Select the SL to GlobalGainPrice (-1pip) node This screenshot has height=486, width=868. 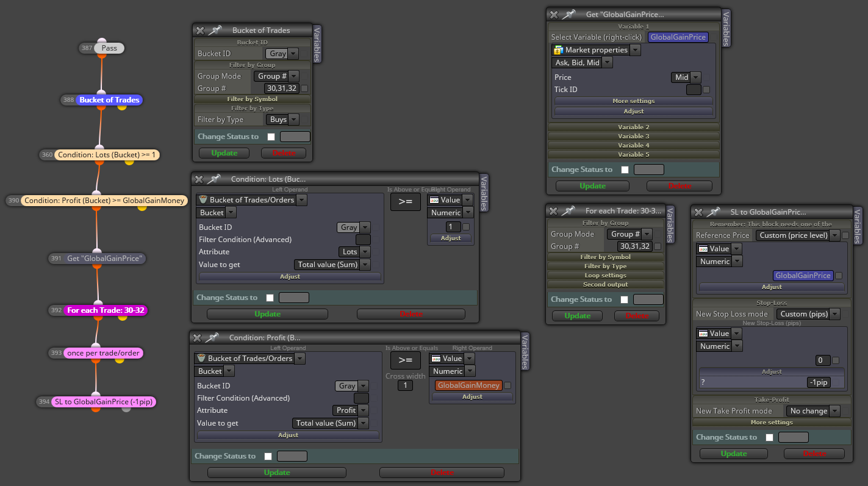tap(103, 401)
